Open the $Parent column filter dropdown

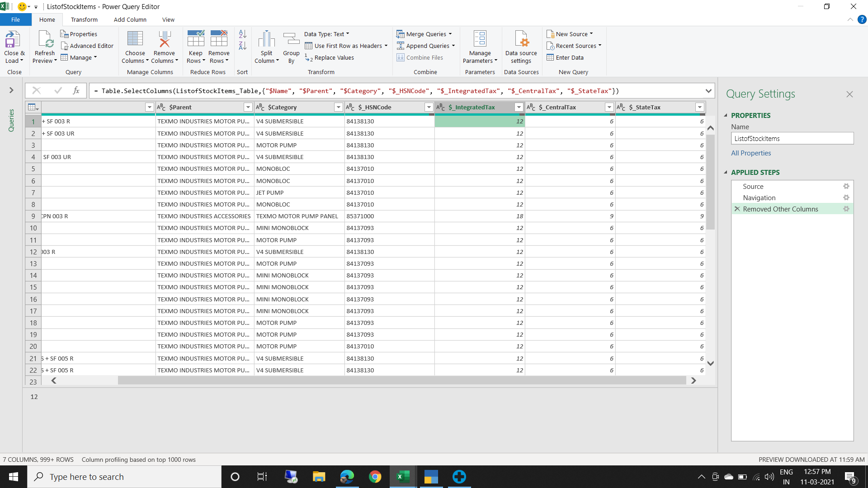[x=248, y=107]
